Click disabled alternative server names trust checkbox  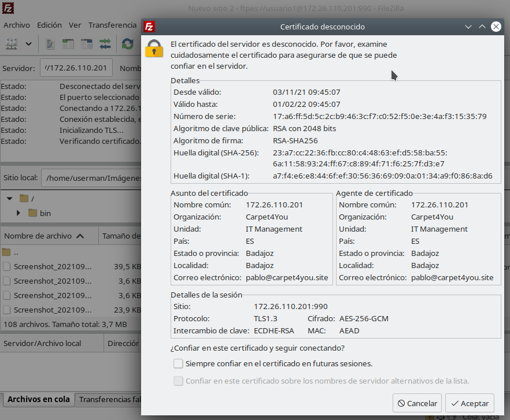click(178, 381)
